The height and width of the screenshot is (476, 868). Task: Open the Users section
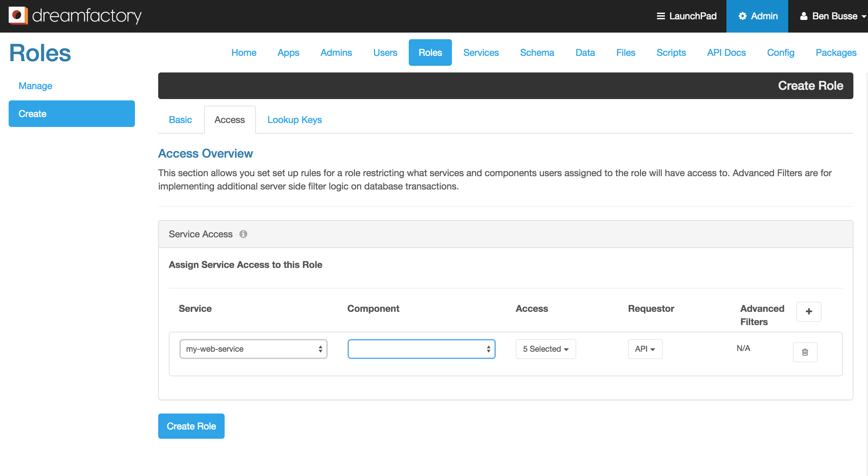click(385, 53)
